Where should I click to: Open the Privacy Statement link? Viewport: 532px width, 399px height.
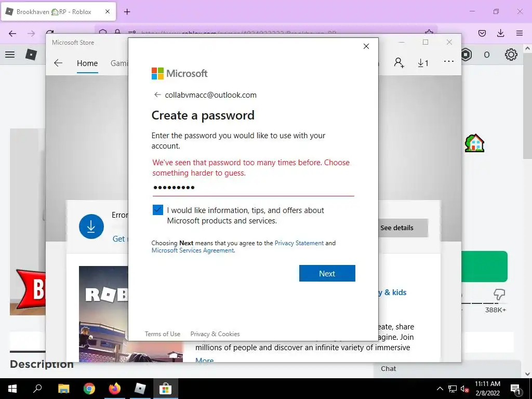point(299,243)
